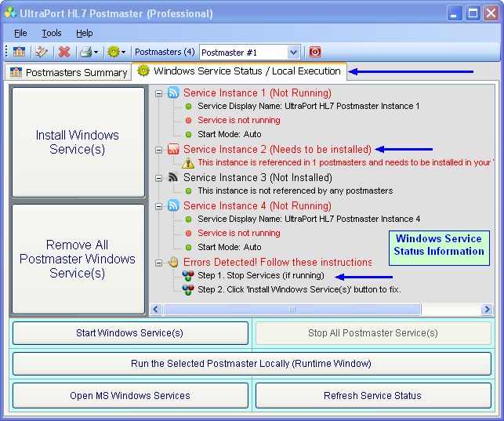Switch to the Postmasters Summary tab
This screenshot has height=421, width=504.
(68, 72)
